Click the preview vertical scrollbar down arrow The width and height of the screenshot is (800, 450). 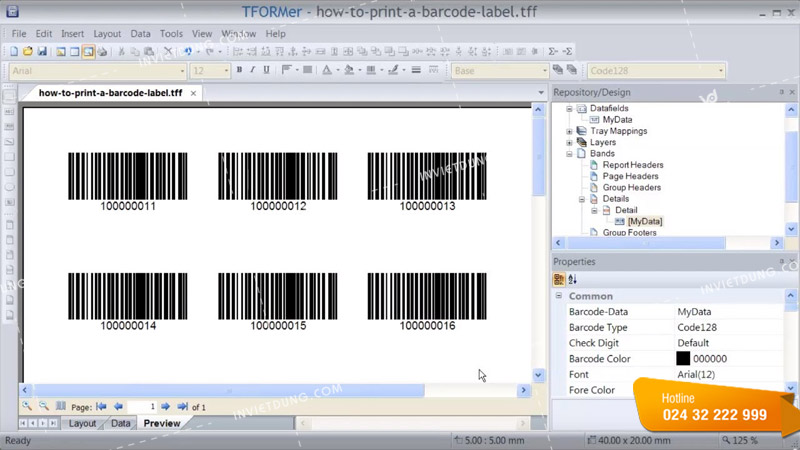click(538, 375)
